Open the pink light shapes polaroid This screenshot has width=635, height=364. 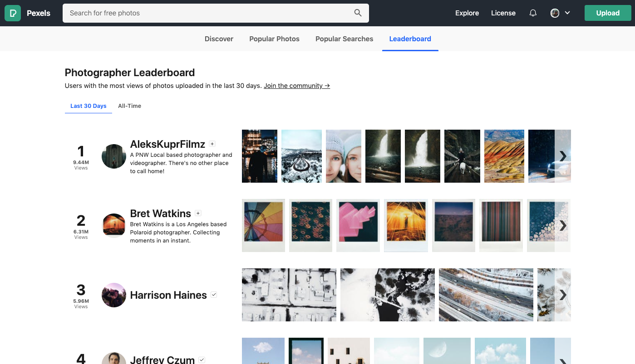pyautogui.click(x=358, y=225)
